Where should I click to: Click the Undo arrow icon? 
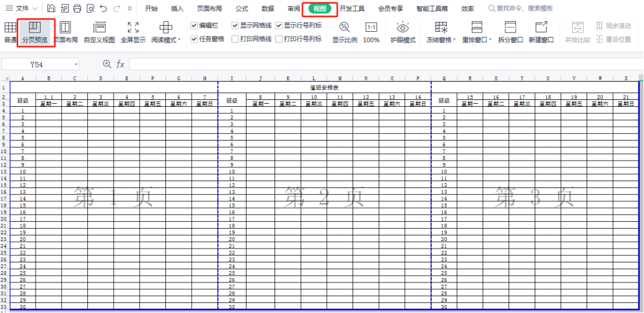click(x=104, y=8)
